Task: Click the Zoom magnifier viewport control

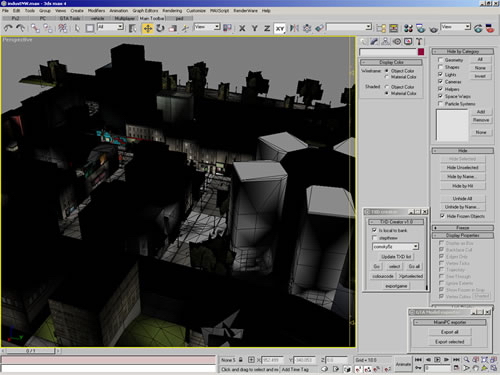Action: pyautogui.click(x=466, y=360)
